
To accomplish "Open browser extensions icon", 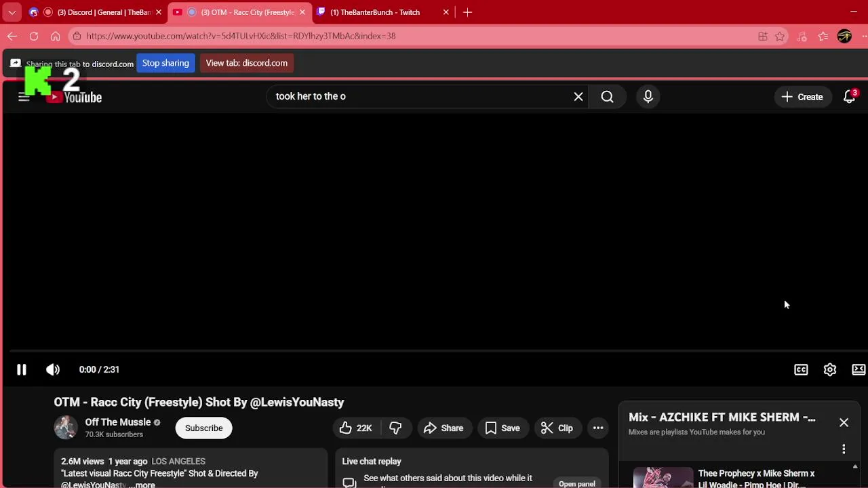I will (x=802, y=37).
